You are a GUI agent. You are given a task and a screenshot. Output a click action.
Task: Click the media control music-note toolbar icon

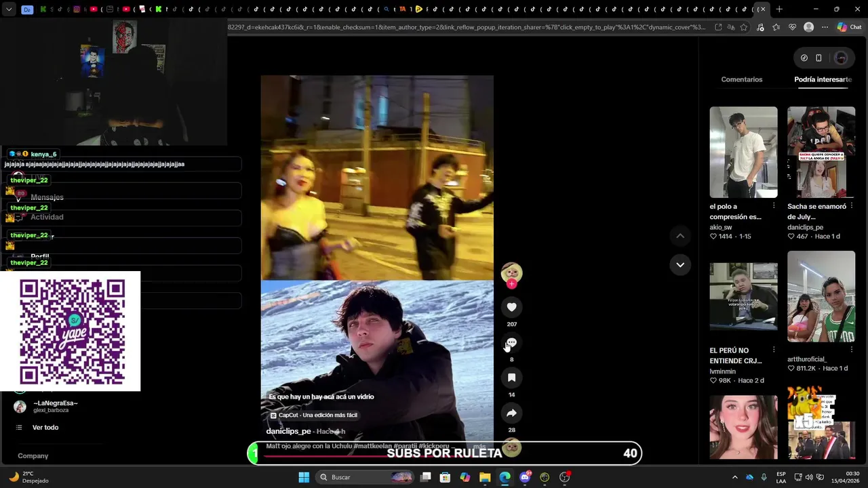760,27
